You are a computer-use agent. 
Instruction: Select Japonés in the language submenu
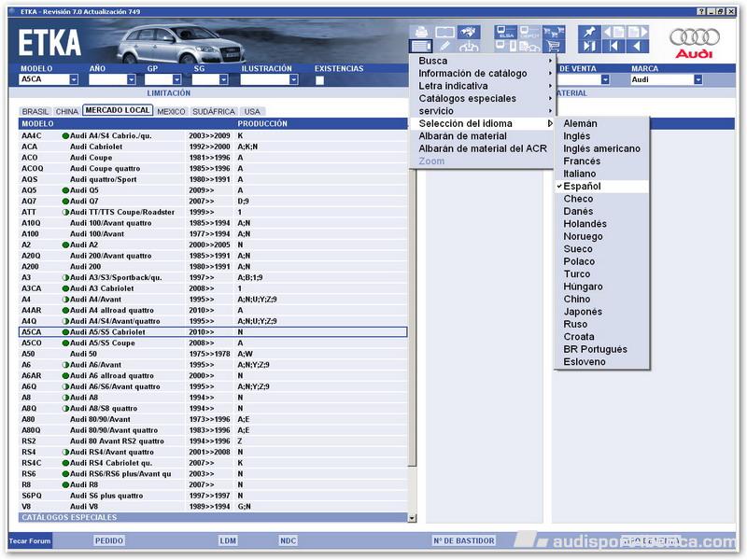tap(601, 312)
